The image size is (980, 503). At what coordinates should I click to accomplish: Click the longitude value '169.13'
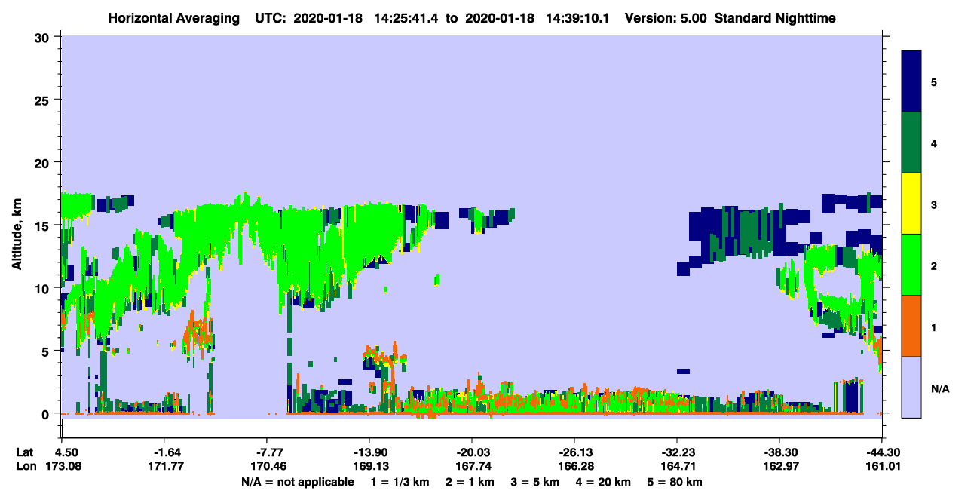coord(369,467)
